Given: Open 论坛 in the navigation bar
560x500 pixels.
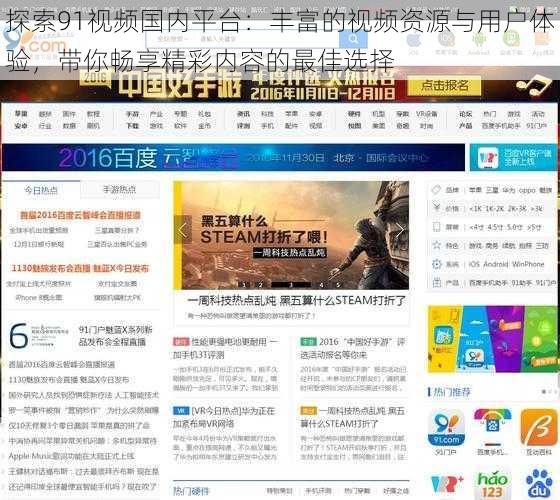Looking at the screenshot, I should [x=466, y=114].
